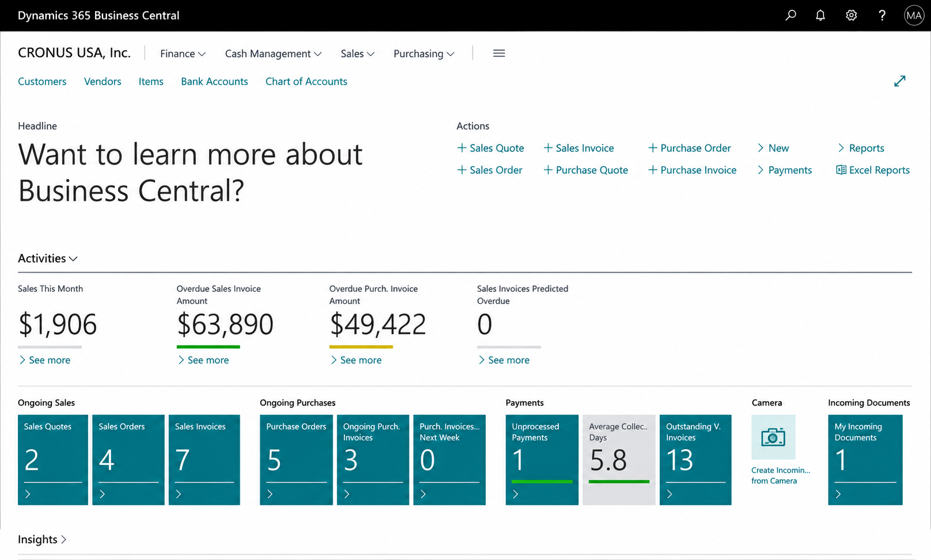The height and width of the screenshot is (560, 931).
Task: Click the 0 predicted overdue value
Action: (x=485, y=324)
